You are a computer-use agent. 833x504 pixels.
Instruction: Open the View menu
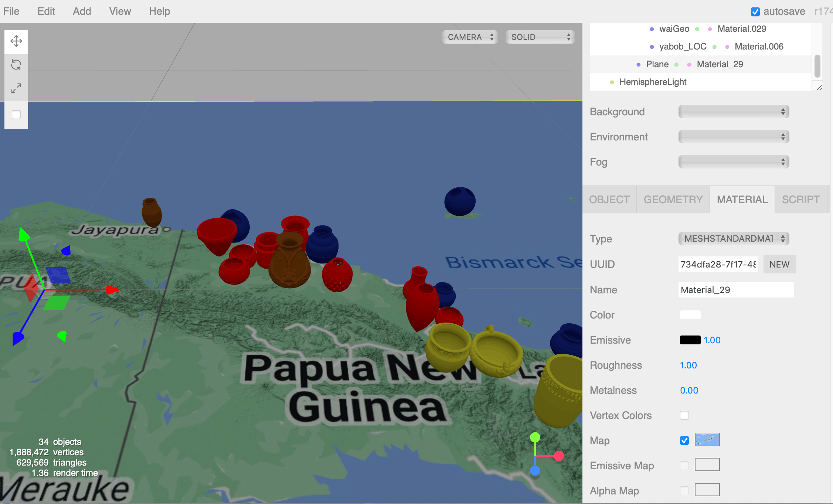(120, 11)
